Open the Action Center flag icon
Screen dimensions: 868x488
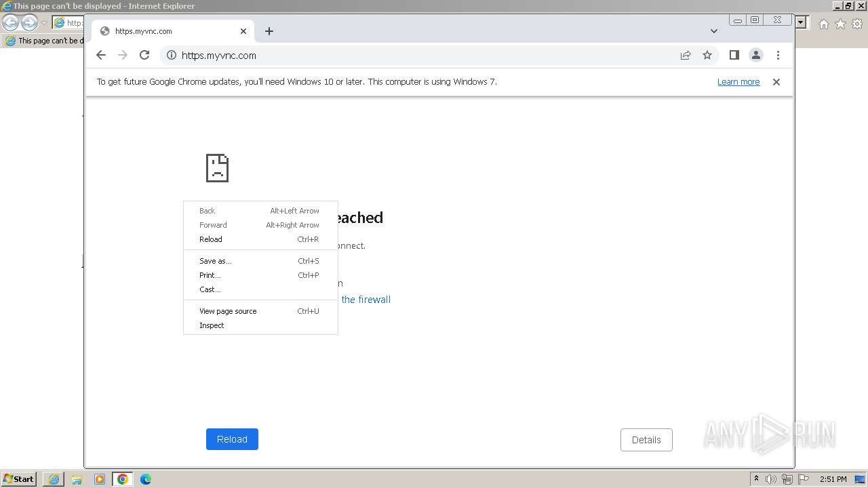(x=804, y=479)
